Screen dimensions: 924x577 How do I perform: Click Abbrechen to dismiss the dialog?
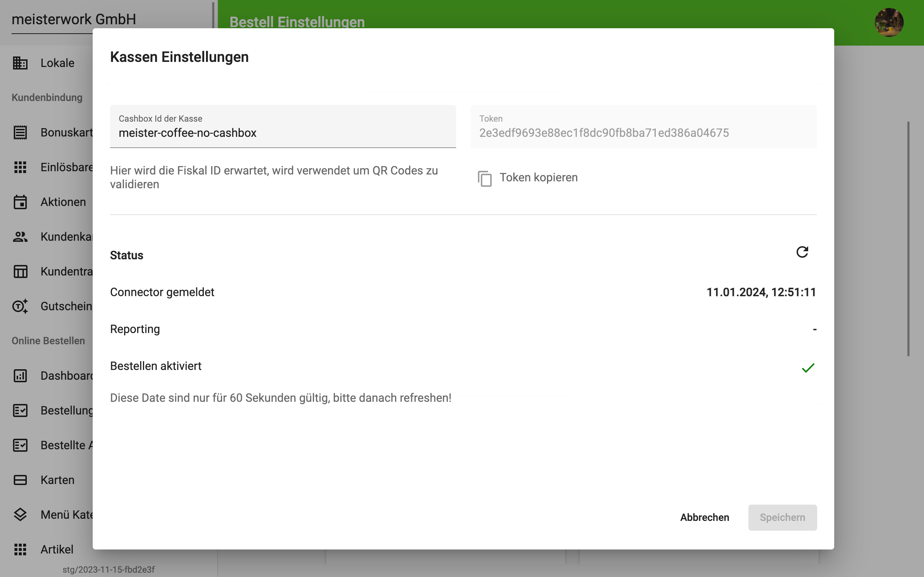(x=704, y=518)
